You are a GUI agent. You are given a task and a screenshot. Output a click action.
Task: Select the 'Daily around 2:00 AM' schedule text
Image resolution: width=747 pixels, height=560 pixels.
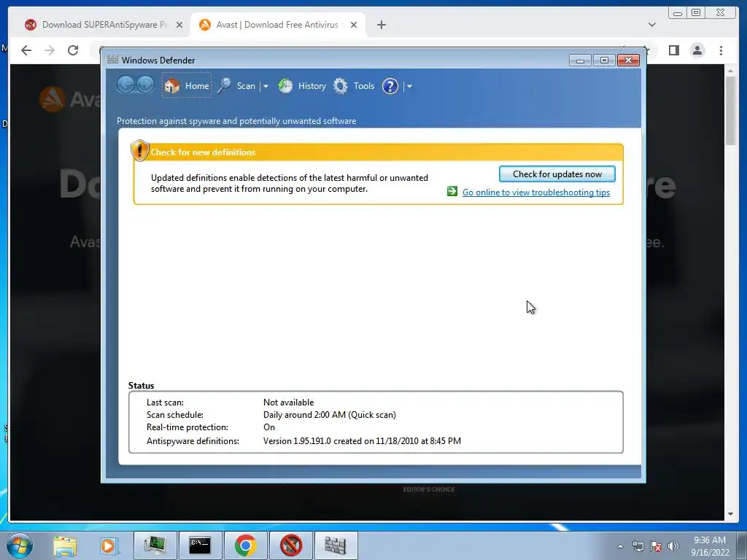point(329,415)
